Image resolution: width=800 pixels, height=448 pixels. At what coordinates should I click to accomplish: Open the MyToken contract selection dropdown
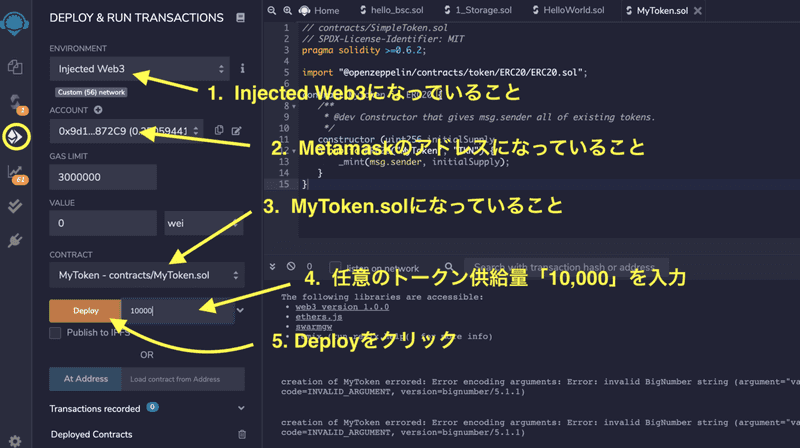pos(147,274)
